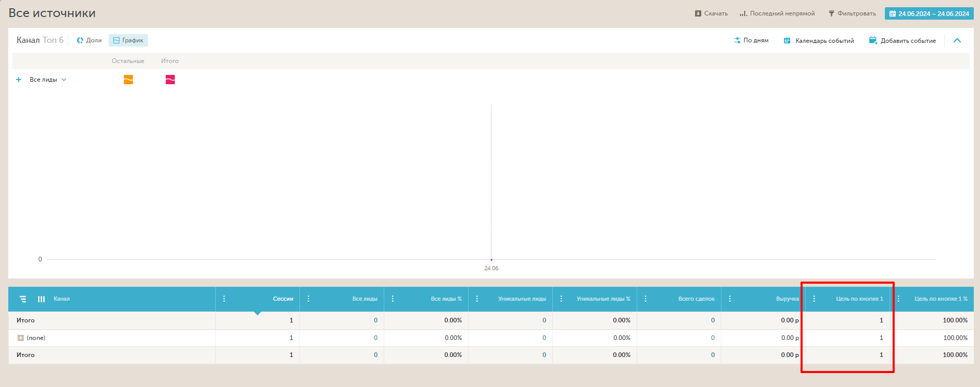
Task: Open the Все лиды % column options menu
Action: click(x=393, y=299)
